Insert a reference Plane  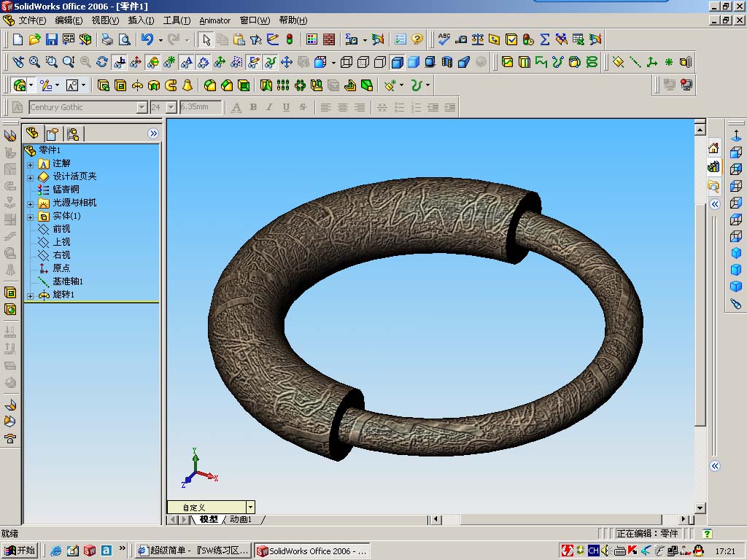[x=618, y=62]
